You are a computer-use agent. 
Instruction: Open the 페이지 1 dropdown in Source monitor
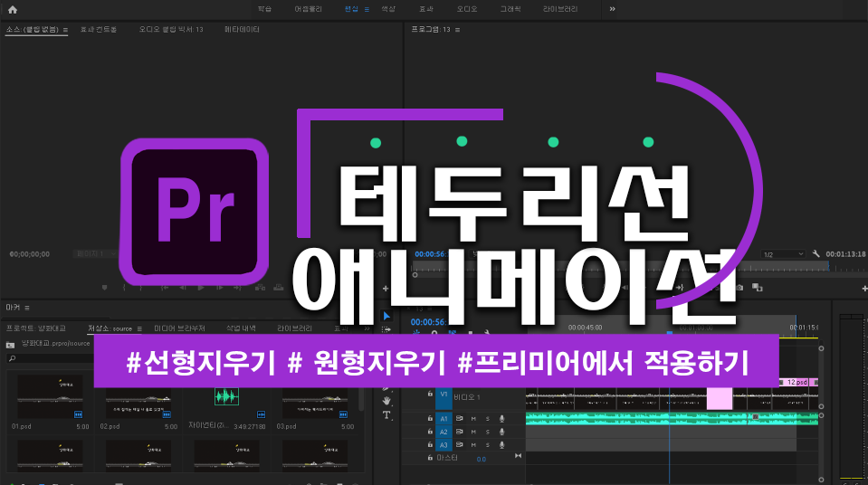(95, 253)
